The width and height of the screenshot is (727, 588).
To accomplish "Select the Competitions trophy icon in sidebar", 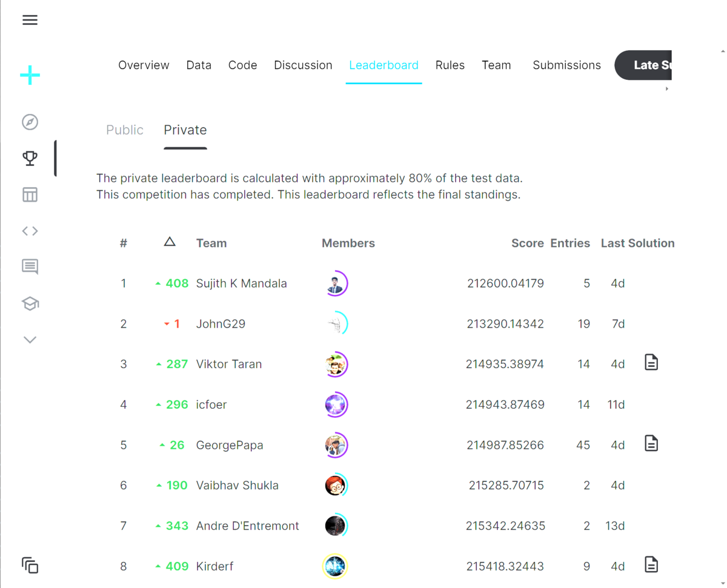I will (x=30, y=158).
